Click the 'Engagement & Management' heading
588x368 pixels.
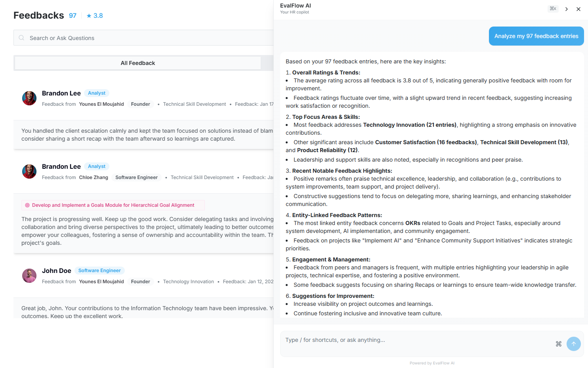click(331, 259)
